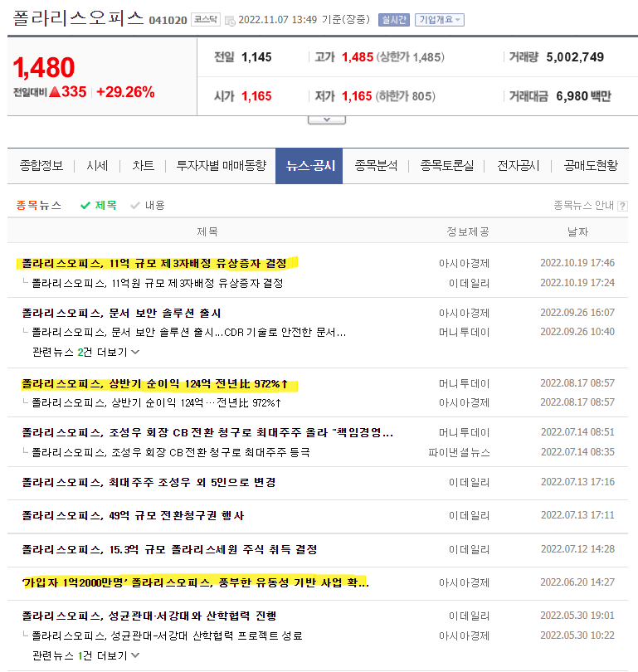The width and height of the screenshot is (638, 672).
Task: Click 파이낸셜뉴스 provider name
Action: [460, 453]
